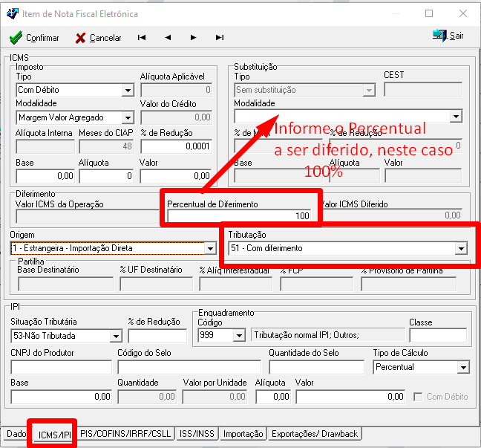Open the Tipo 'Com Débito' dropdown

click(127, 91)
